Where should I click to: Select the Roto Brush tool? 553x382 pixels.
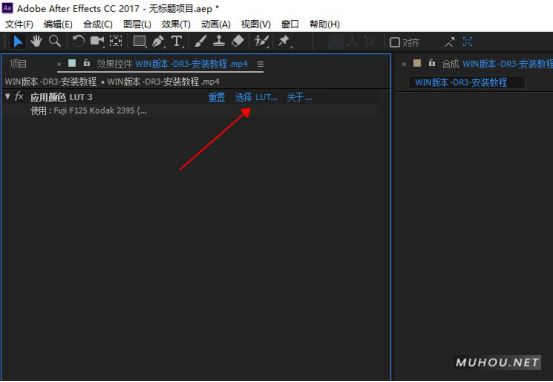262,42
